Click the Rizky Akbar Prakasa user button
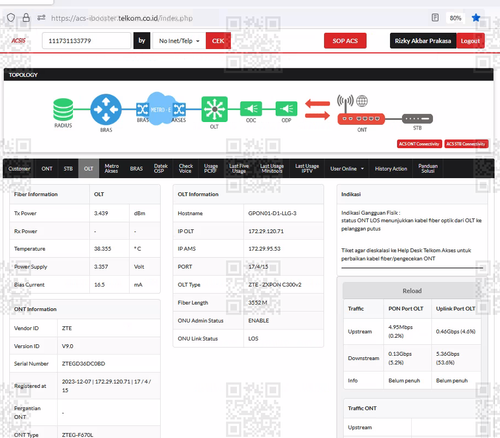 click(423, 41)
